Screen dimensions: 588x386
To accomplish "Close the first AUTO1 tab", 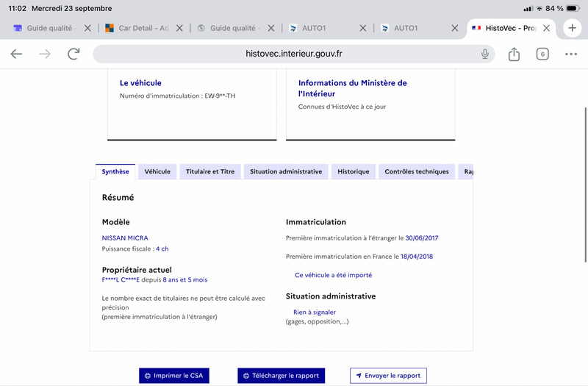I will click(362, 28).
